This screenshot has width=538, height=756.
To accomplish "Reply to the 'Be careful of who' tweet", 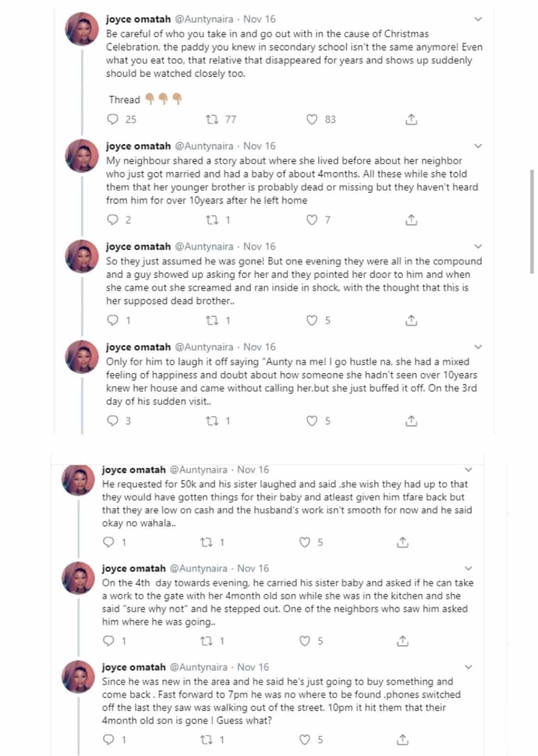I will pyautogui.click(x=113, y=120).
